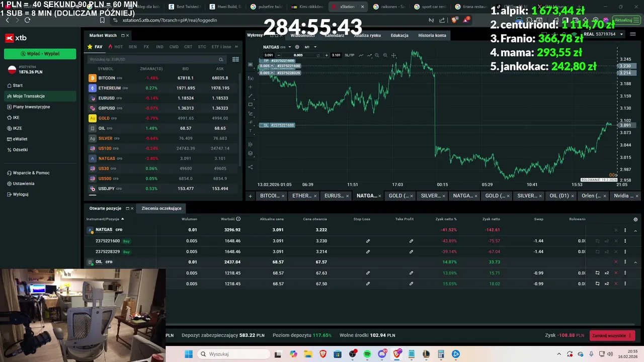Zoom in the NATGAS chart
This screenshot has width=644, height=362.
point(385,55)
